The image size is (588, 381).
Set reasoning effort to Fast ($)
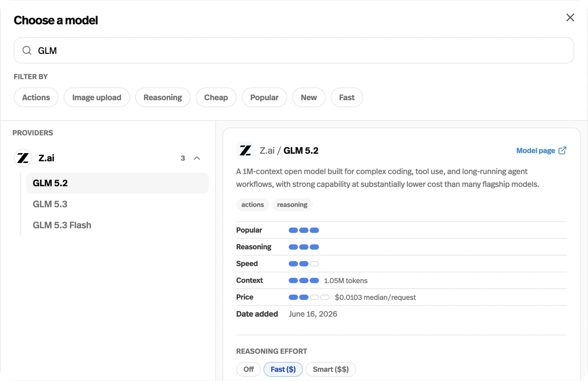click(x=283, y=369)
